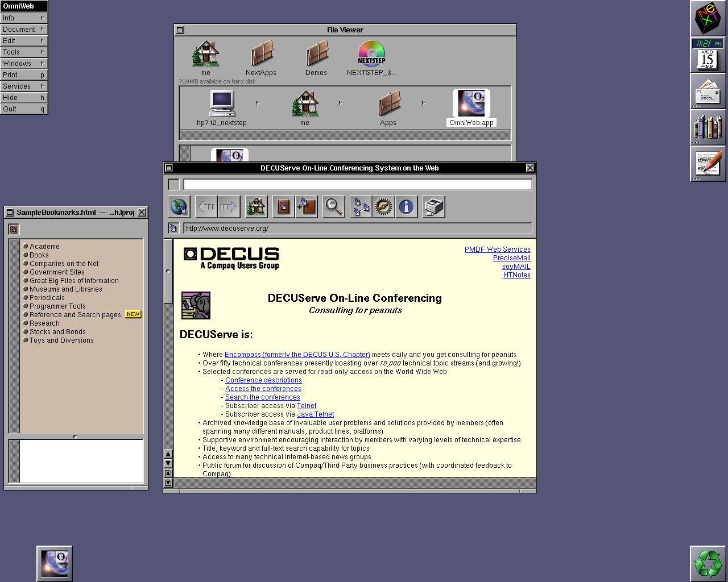Choose Hide menu item
The width and height of the screenshot is (728, 582).
tap(24, 98)
